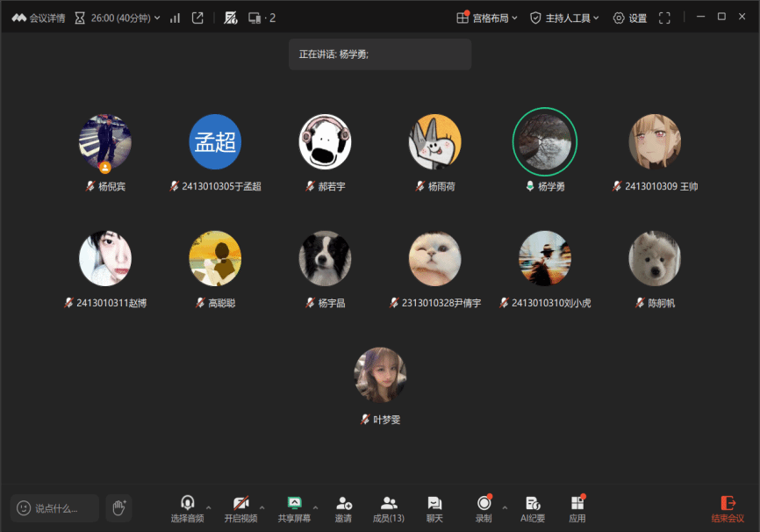Open 设置 settings from top bar
Screen dimensions: 760x532
pyautogui.click(x=629, y=18)
